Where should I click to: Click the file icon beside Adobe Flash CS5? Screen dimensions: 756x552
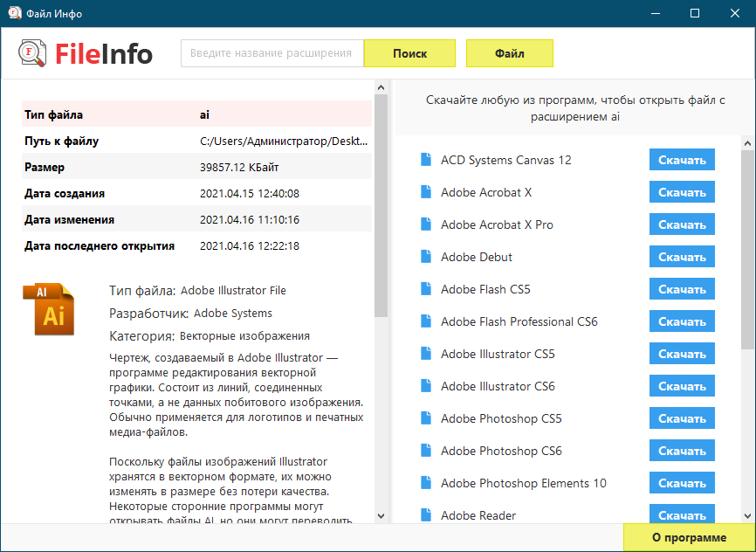point(426,288)
